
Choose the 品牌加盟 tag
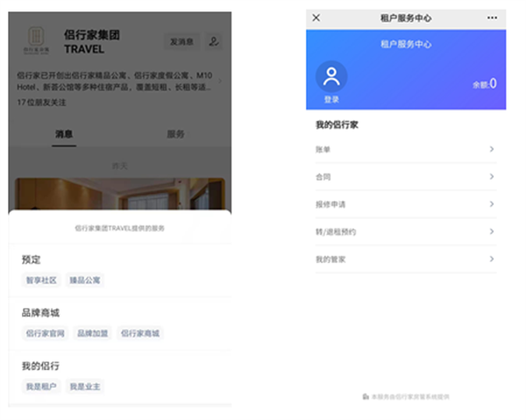tap(92, 333)
